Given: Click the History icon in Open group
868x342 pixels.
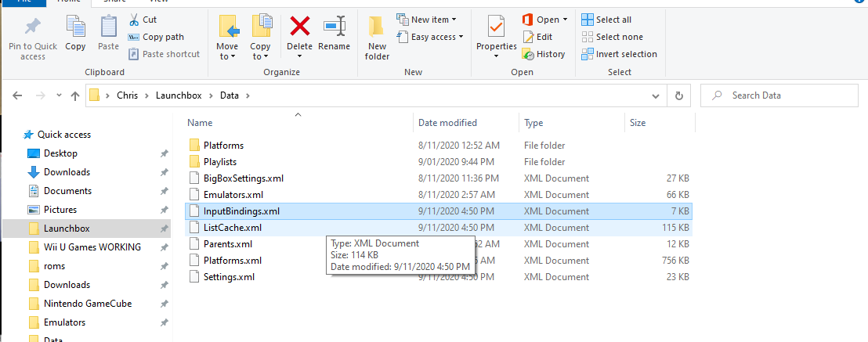Looking at the screenshot, I should pos(528,54).
